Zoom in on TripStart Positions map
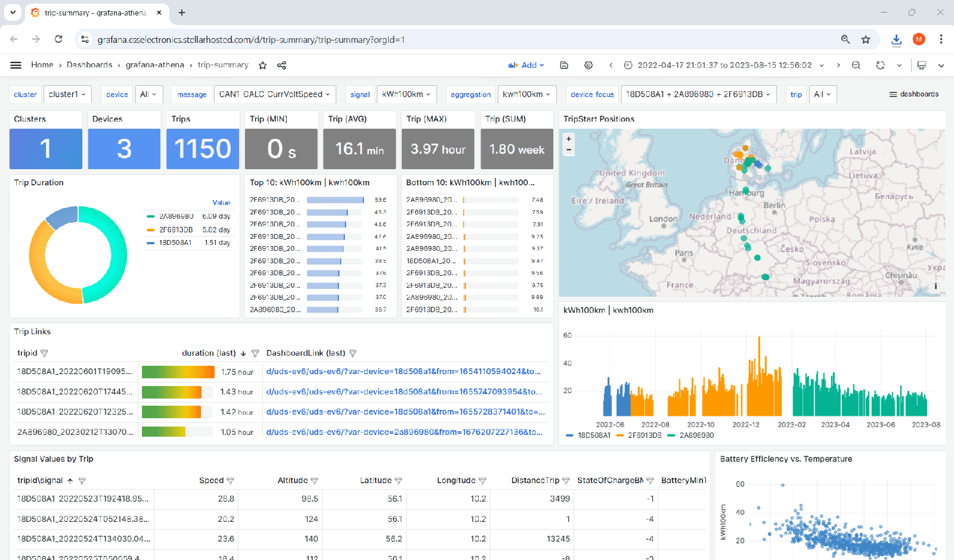Image resolution: width=954 pixels, height=560 pixels. (569, 138)
